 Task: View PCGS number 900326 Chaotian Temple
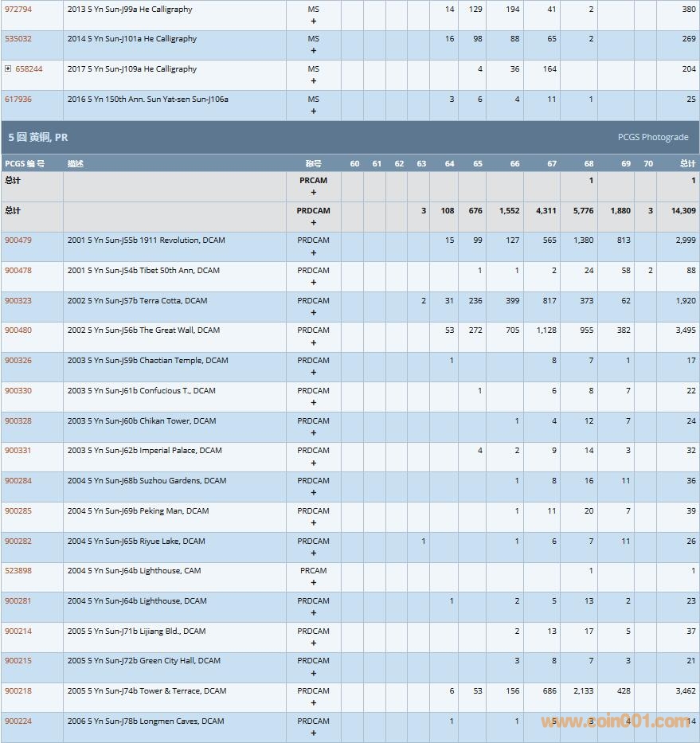coord(18,361)
